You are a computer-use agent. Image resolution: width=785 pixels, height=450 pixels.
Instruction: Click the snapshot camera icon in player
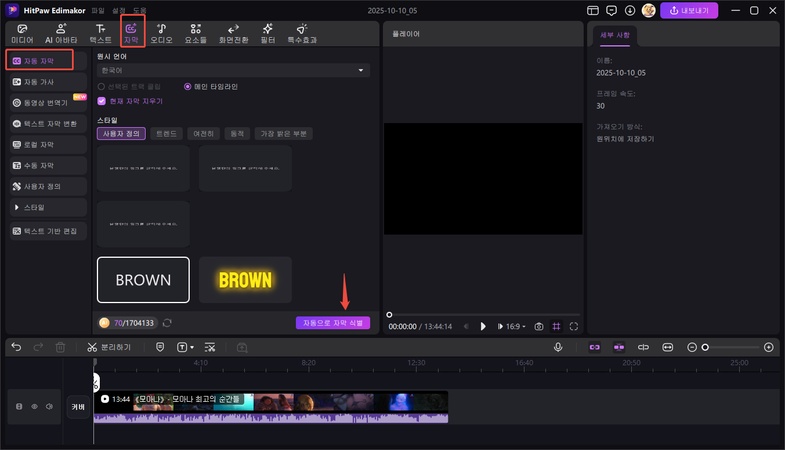(x=539, y=326)
